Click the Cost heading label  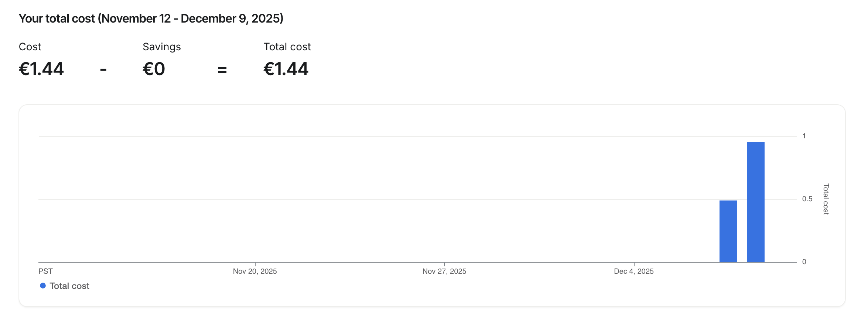click(30, 47)
